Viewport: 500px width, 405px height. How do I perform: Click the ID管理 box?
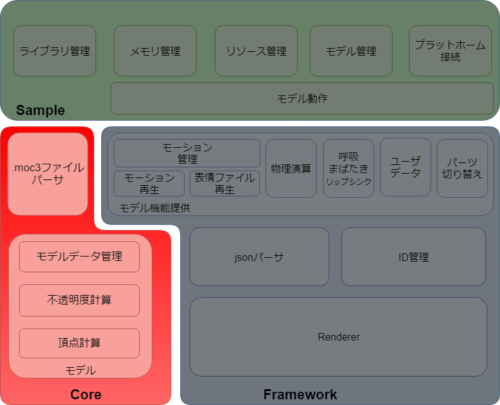click(413, 257)
